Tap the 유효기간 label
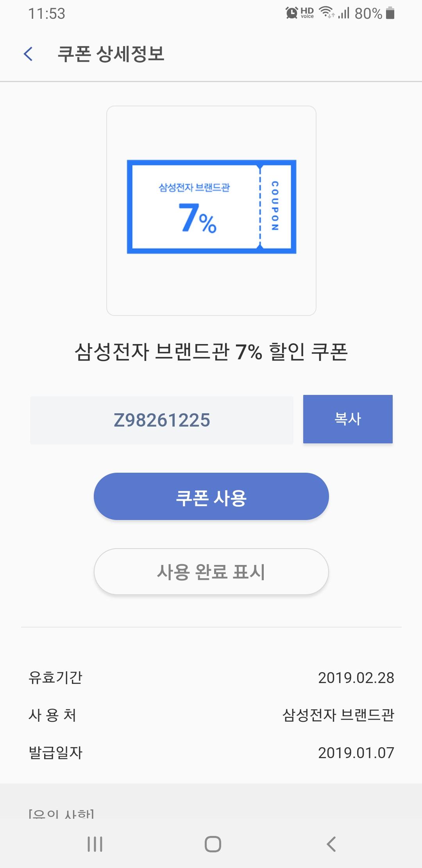 click(x=55, y=678)
